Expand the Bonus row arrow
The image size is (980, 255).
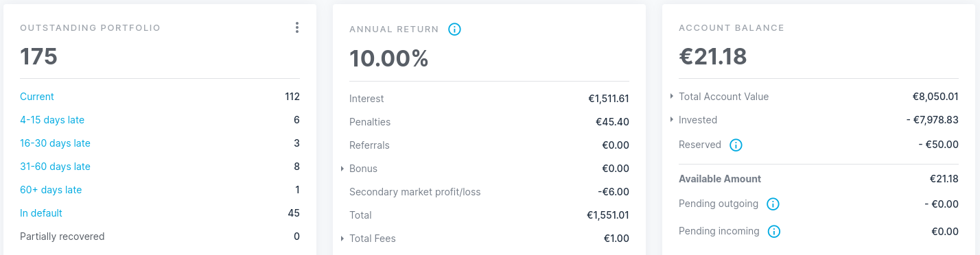click(342, 169)
